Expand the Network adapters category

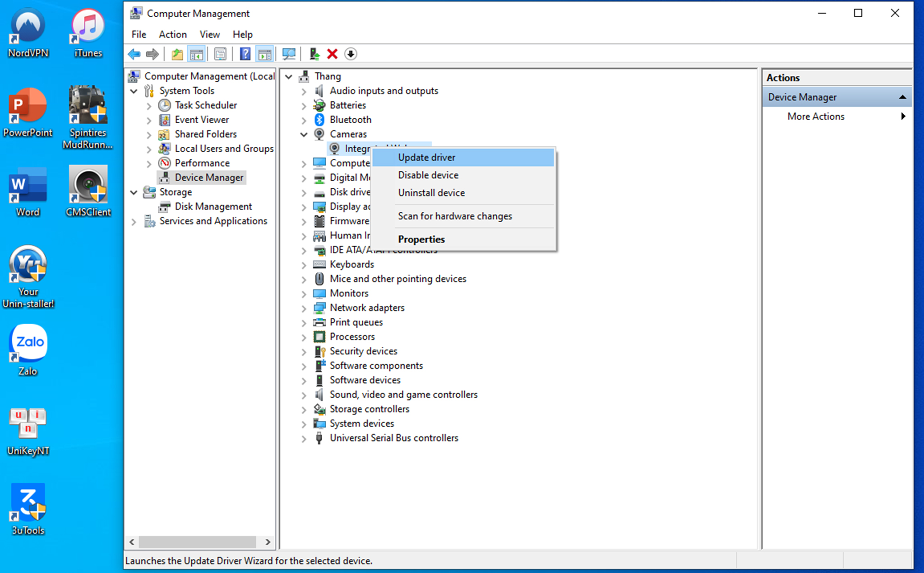coord(304,308)
